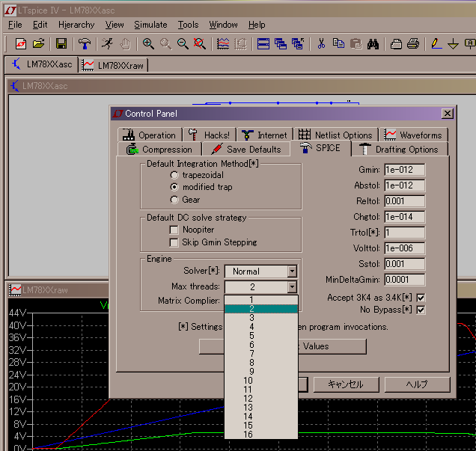Switch to LM78XX.raw document tab
476x451 pixels.
(114, 65)
